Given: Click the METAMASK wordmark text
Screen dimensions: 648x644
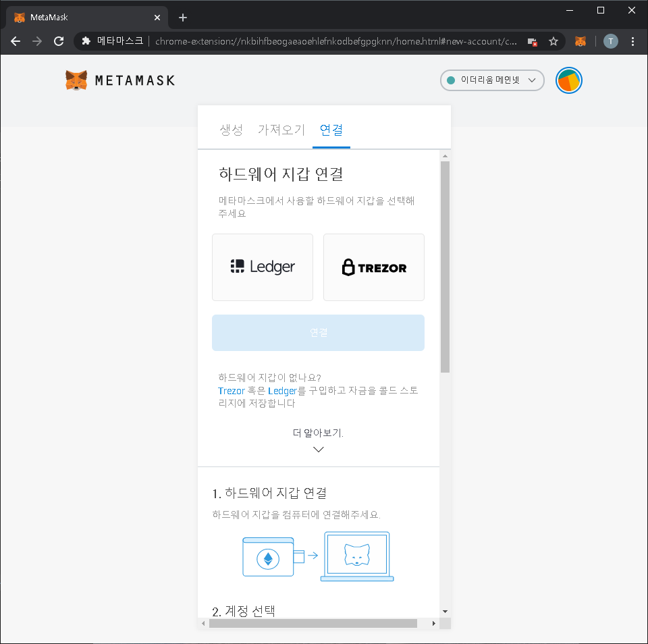Looking at the screenshot, I should tap(135, 80).
